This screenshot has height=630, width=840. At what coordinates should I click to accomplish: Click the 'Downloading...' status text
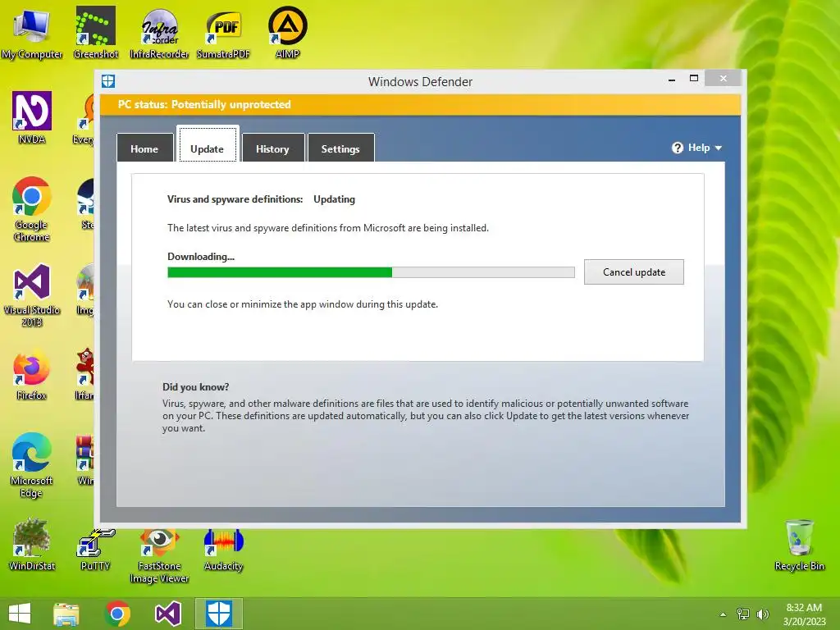click(201, 257)
